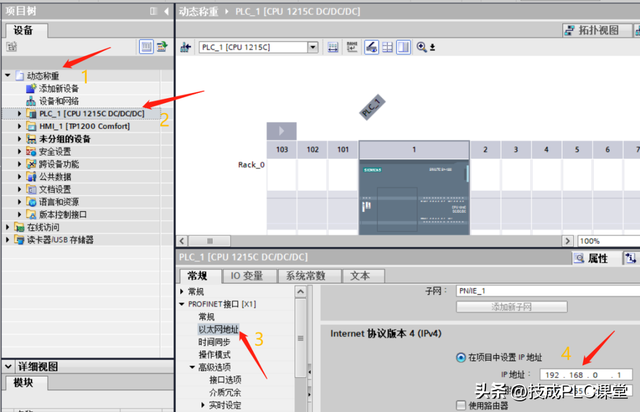Select 公共数据 in project tree

[x=55, y=177]
